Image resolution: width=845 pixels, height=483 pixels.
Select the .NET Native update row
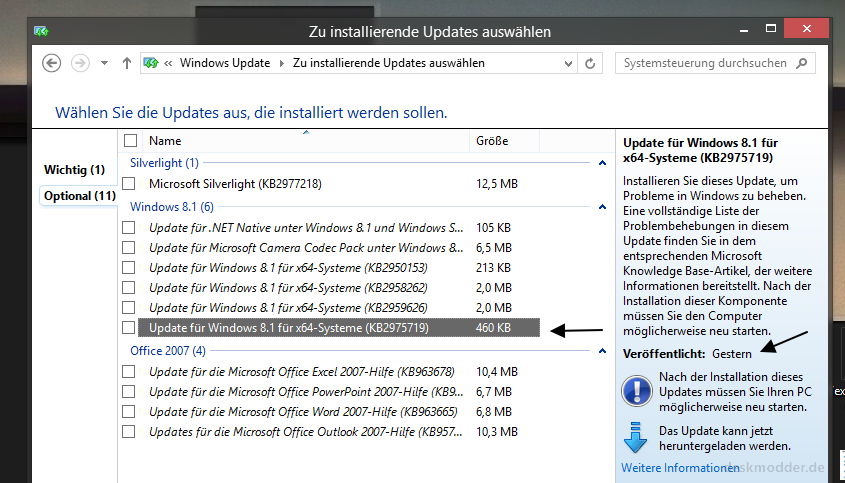pos(339,227)
